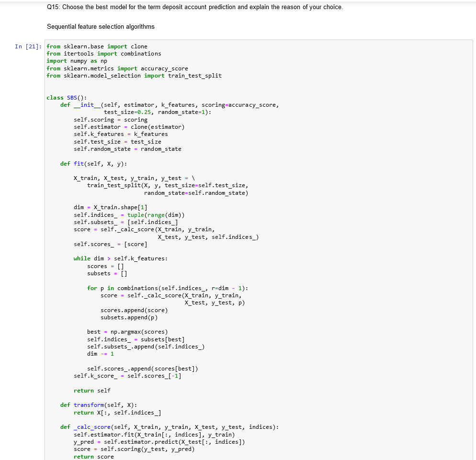Click 'train_test_split(X, y, test_size=' line
476x460 pixels.
(168, 185)
